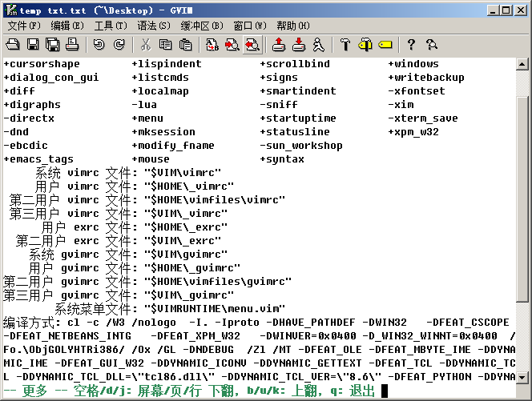The width and height of the screenshot is (532, 401).
Task: Click the Jump to tag yellow icon
Action: point(385,45)
